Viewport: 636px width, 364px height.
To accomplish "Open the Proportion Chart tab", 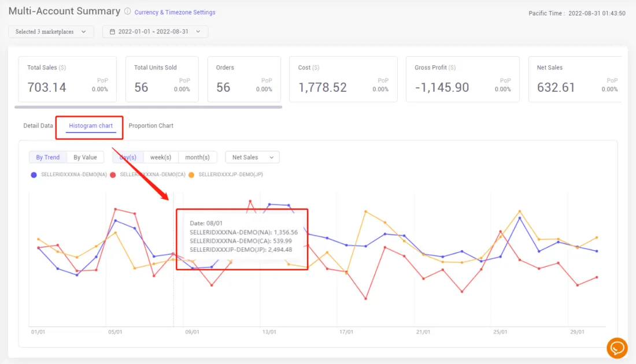I will pos(151,125).
